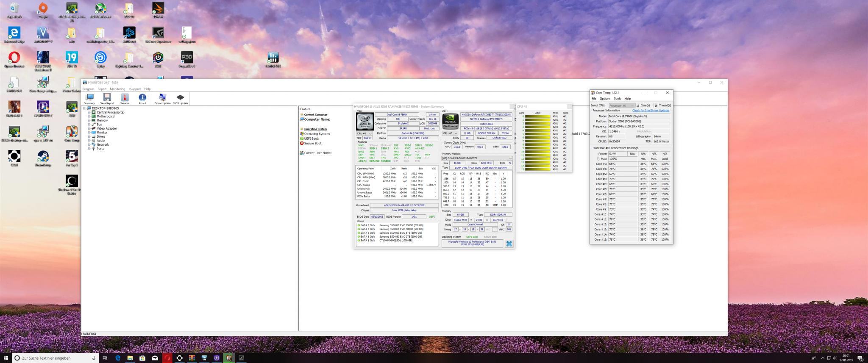Click the Save Report floppy icon

tap(107, 99)
